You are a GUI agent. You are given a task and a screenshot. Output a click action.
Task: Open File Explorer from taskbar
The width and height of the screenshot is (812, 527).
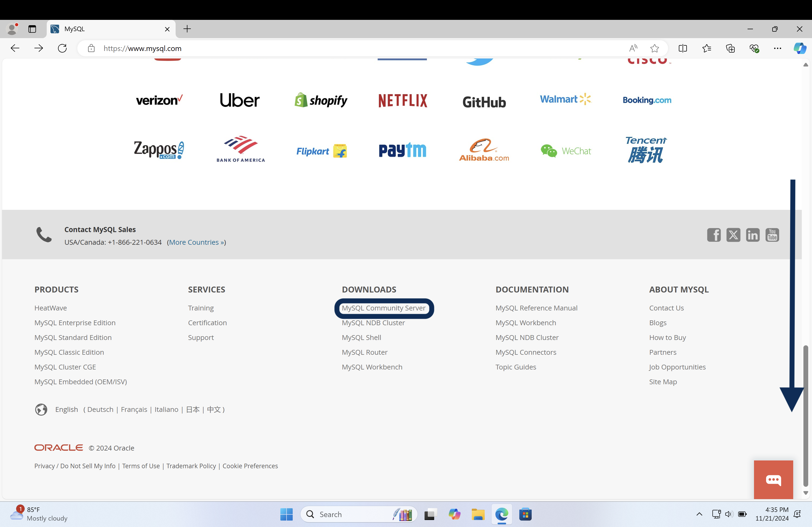click(478, 514)
